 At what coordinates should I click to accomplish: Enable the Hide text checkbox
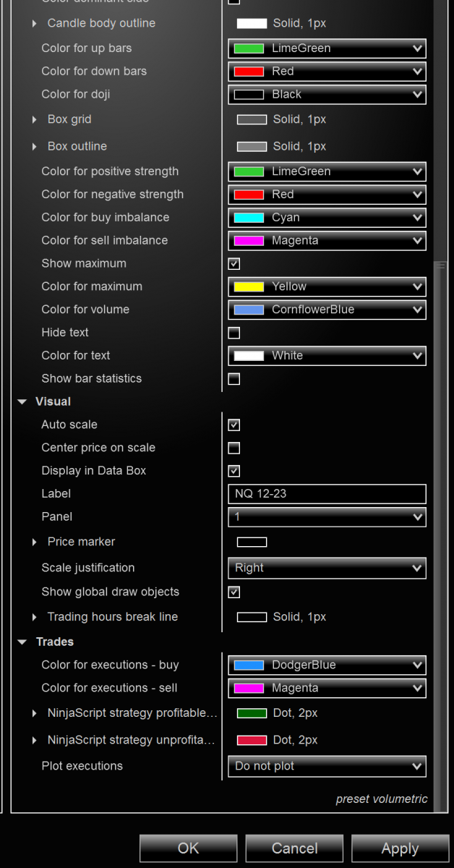(234, 333)
